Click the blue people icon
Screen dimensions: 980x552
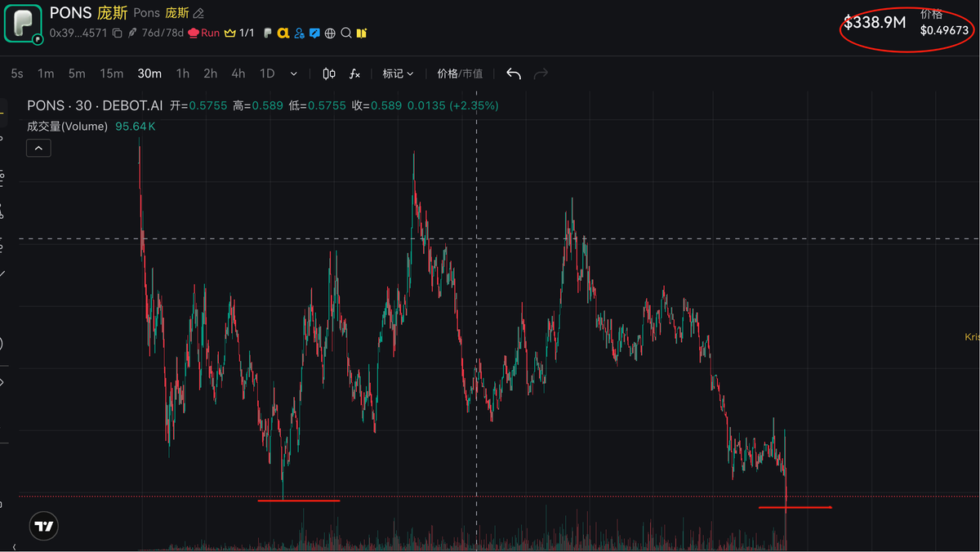(299, 33)
